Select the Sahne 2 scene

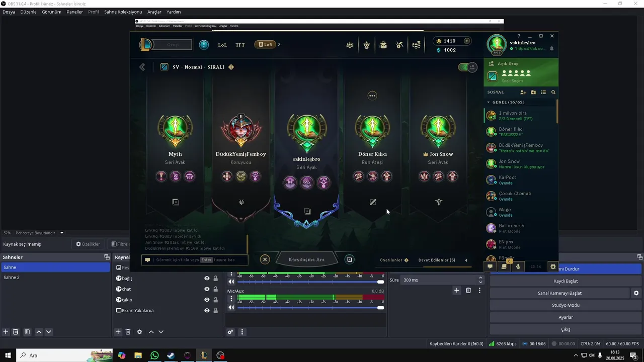[55, 278]
